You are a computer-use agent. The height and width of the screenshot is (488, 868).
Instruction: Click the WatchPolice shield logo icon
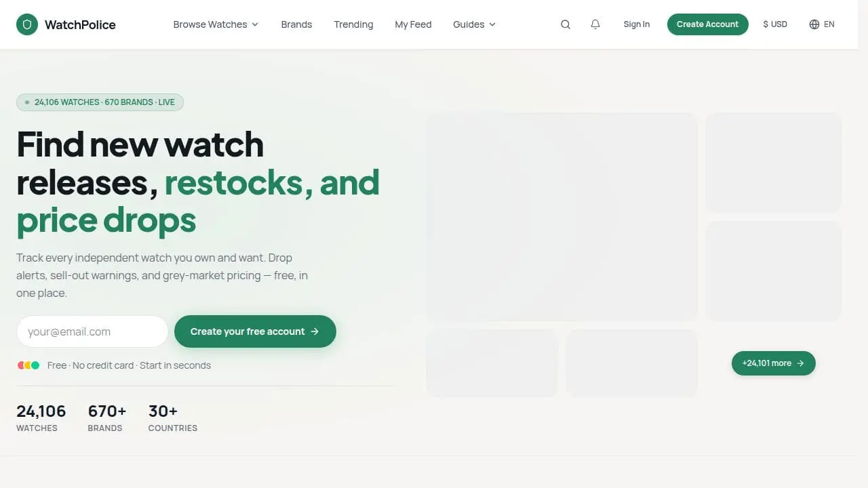pyautogui.click(x=27, y=24)
